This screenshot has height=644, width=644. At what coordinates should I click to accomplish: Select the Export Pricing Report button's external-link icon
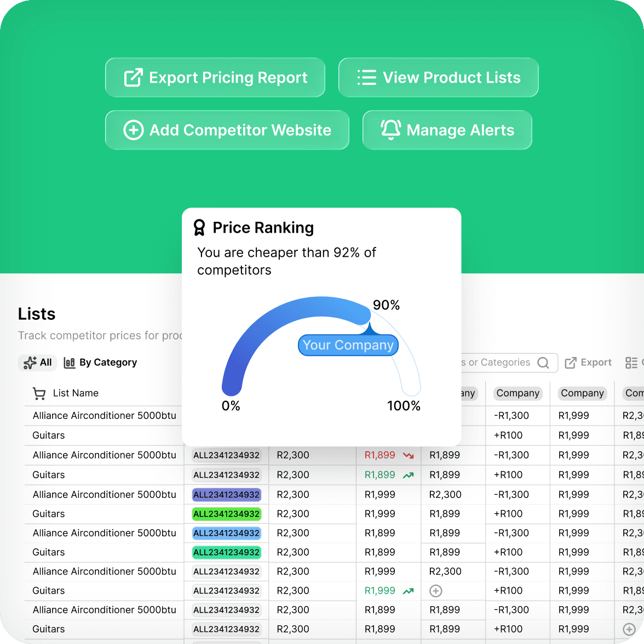(x=132, y=78)
